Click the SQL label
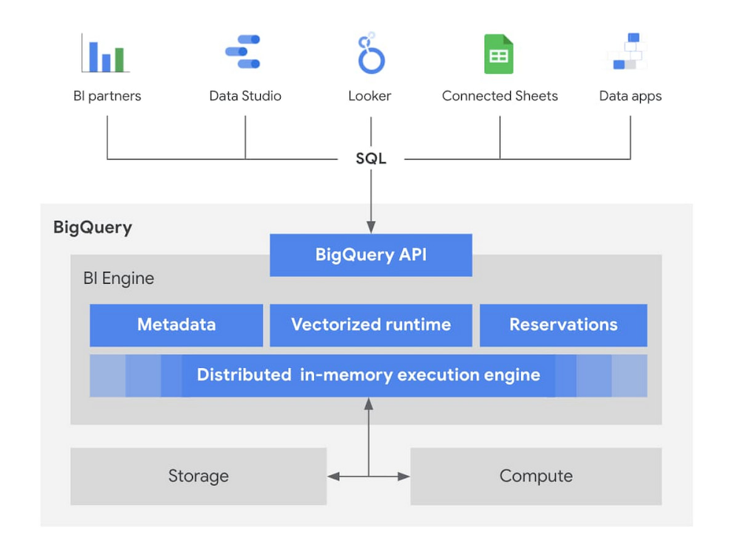The height and width of the screenshot is (560, 739). pyautogui.click(x=371, y=158)
